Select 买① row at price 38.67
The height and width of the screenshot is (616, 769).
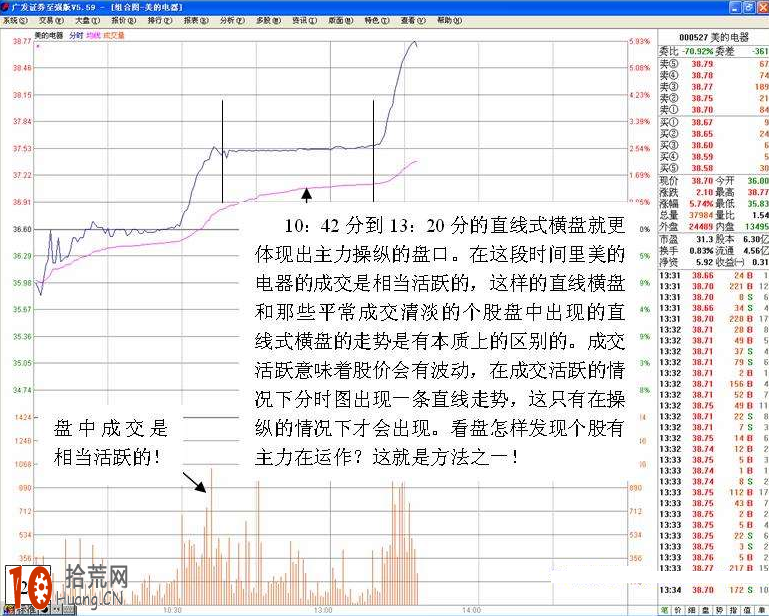click(x=714, y=122)
